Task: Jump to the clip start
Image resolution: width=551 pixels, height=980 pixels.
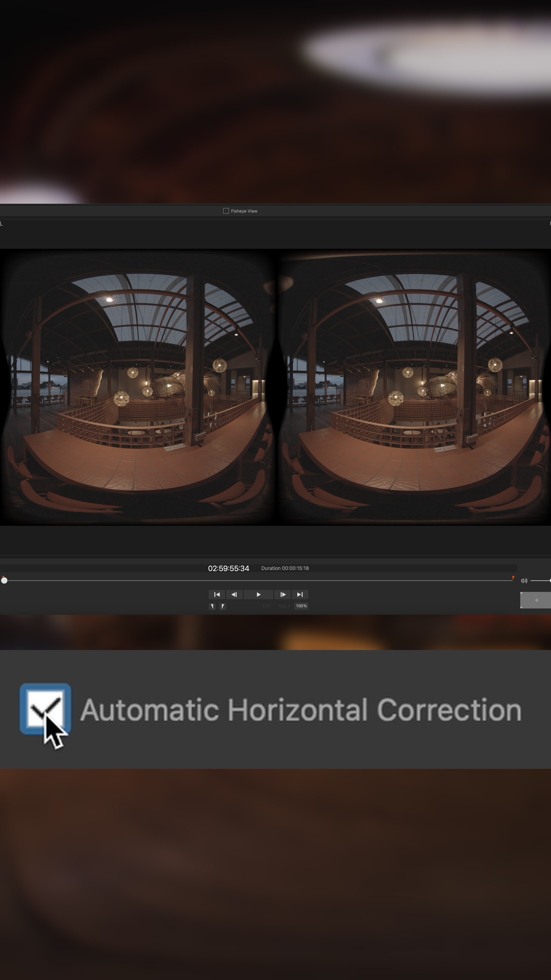Action: (217, 594)
